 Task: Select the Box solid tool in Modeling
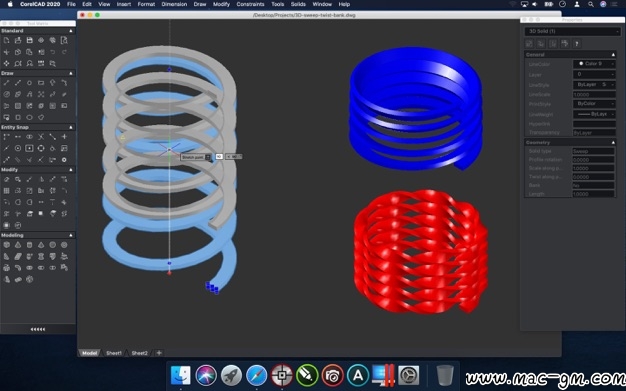pyautogui.click(x=6, y=245)
